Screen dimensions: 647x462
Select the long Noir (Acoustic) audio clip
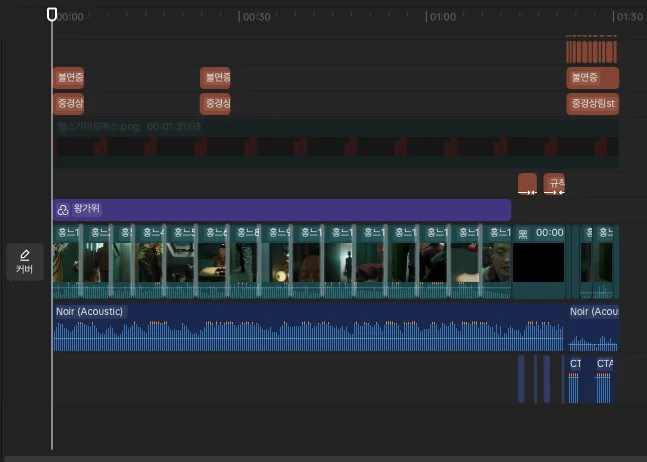pyautogui.click(x=308, y=328)
